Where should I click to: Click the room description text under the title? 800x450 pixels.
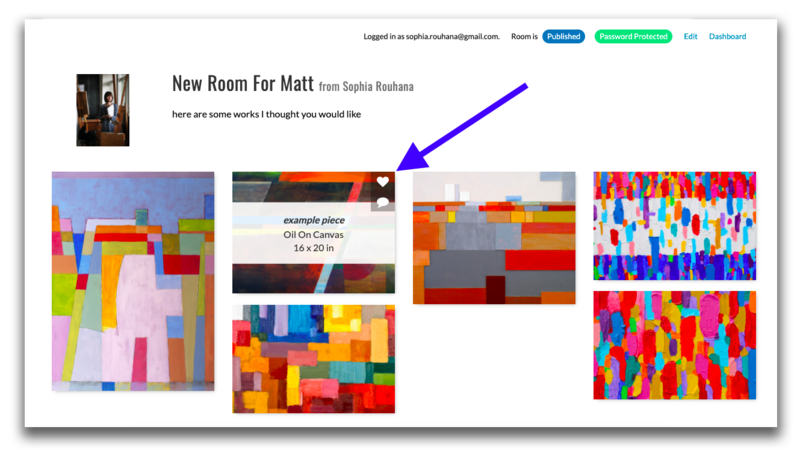coord(266,114)
